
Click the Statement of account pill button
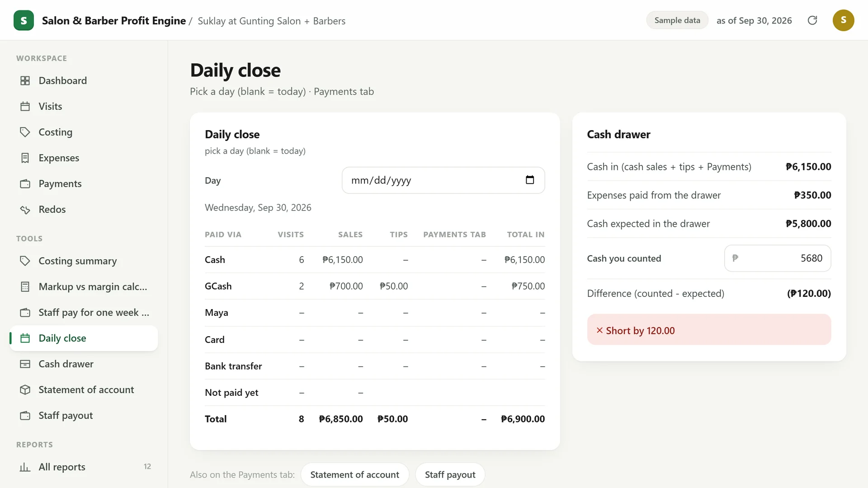pyautogui.click(x=354, y=474)
